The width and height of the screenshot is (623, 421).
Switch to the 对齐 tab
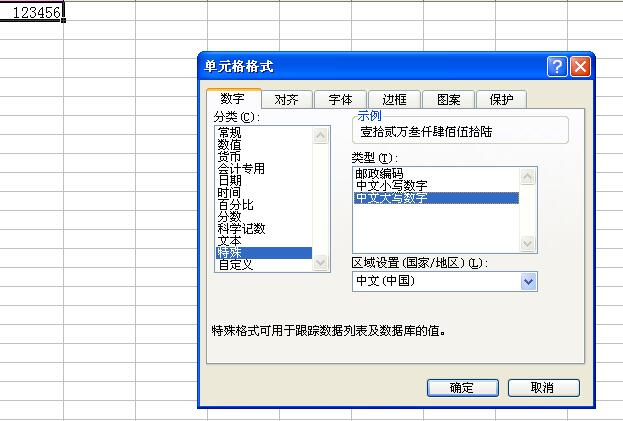287,100
